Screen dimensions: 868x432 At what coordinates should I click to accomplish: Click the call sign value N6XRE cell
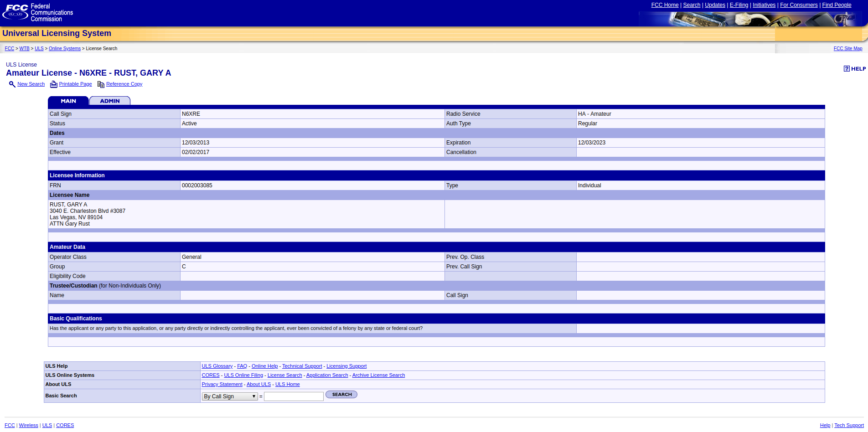(x=312, y=114)
